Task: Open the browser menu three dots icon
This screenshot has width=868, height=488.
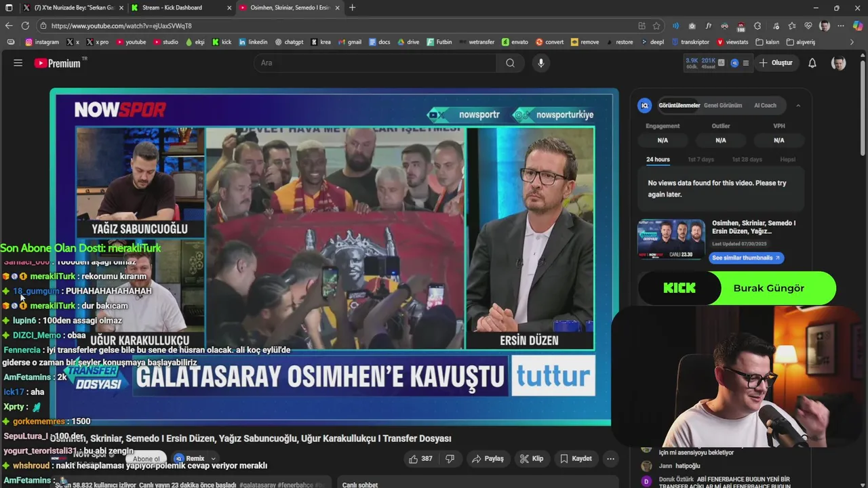Action: [841, 26]
